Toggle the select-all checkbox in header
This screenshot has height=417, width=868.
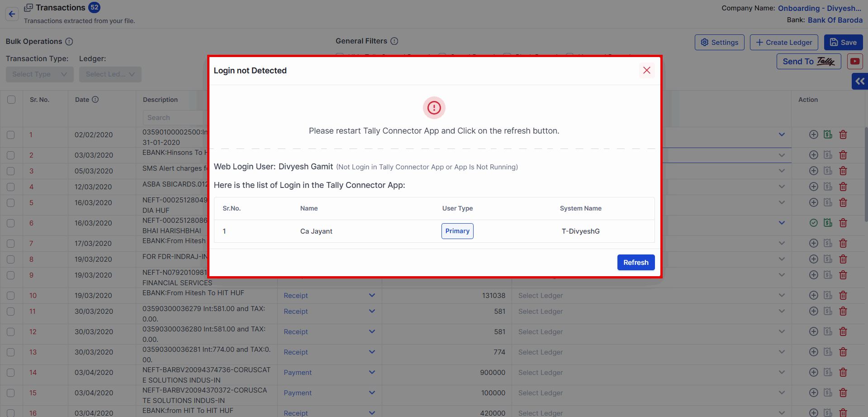[11, 100]
